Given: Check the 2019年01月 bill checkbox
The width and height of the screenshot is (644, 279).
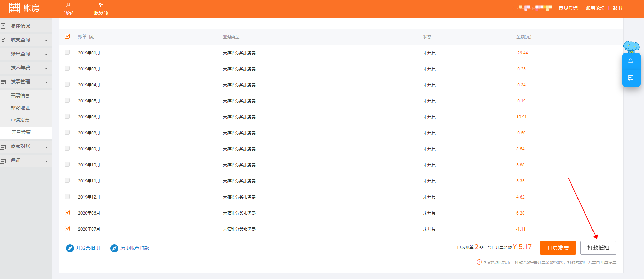Looking at the screenshot, I should point(67,53).
